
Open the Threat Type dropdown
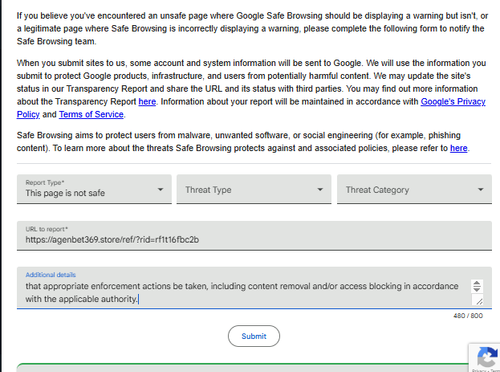tap(254, 189)
